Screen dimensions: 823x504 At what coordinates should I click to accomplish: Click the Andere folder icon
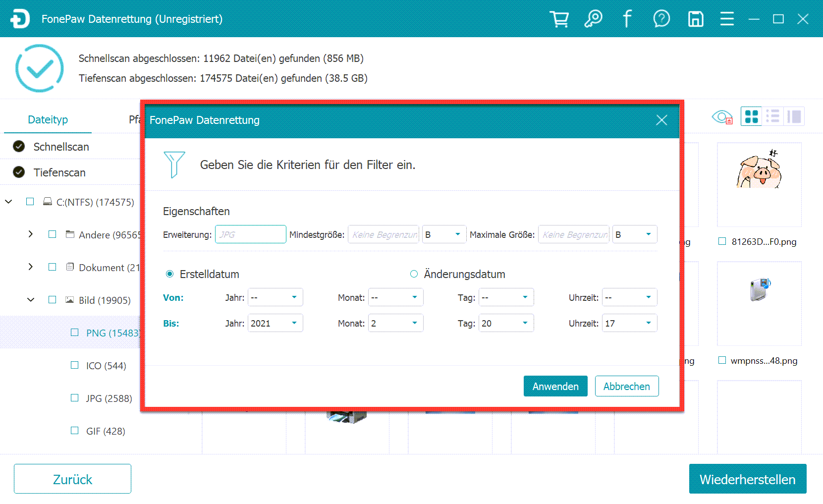coord(70,234)
